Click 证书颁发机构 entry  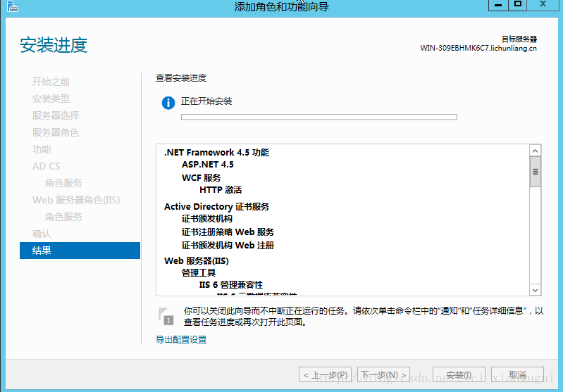point(207,218)
